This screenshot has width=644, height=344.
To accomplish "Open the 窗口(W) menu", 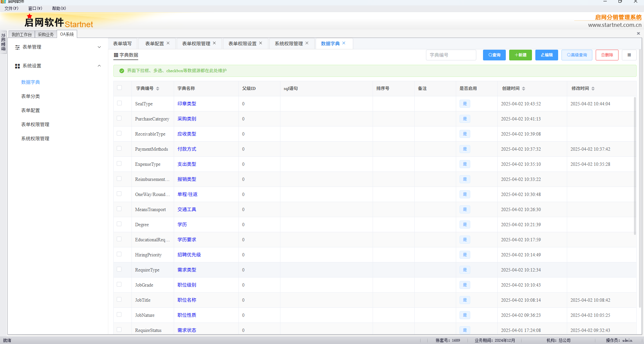I will click(x=35, y=8).
